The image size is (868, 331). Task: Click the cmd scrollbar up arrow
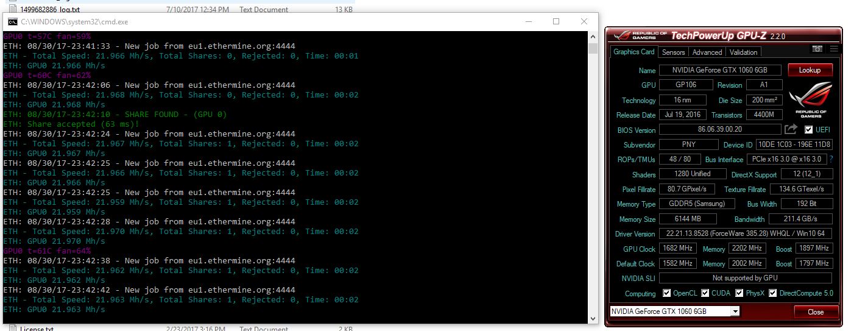click(x=593, y=37)
